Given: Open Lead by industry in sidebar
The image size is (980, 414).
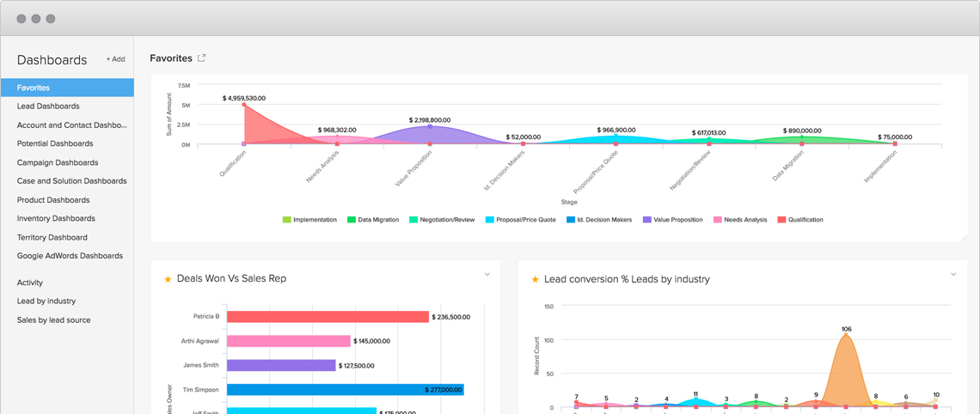Looking at the screenshot, I should click(x=46, y=301).
